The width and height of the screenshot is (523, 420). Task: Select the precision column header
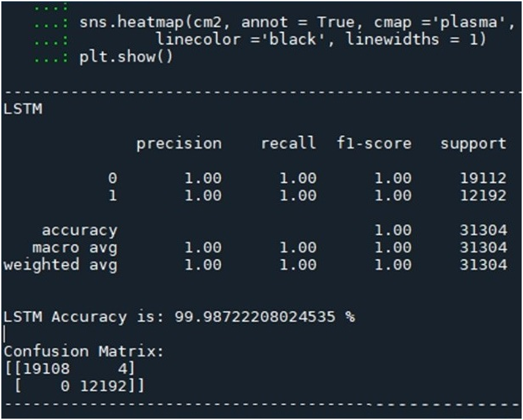coord(179,144)
